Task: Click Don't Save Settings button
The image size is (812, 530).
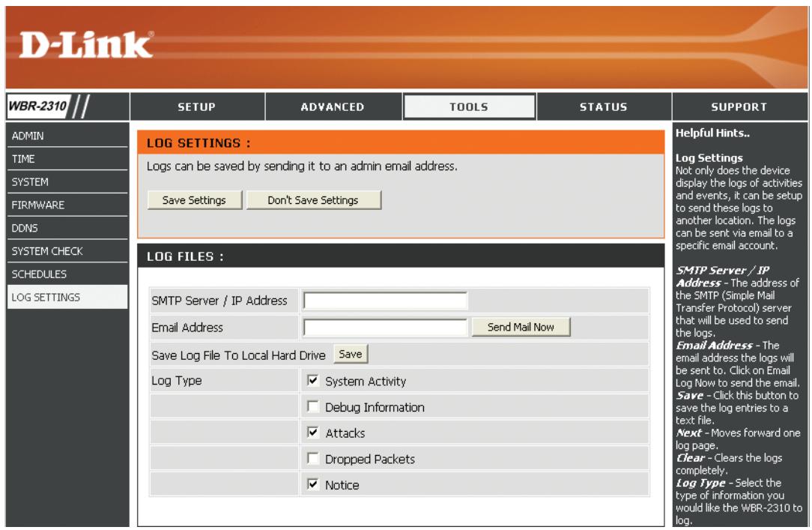Action: click(313, 200)
